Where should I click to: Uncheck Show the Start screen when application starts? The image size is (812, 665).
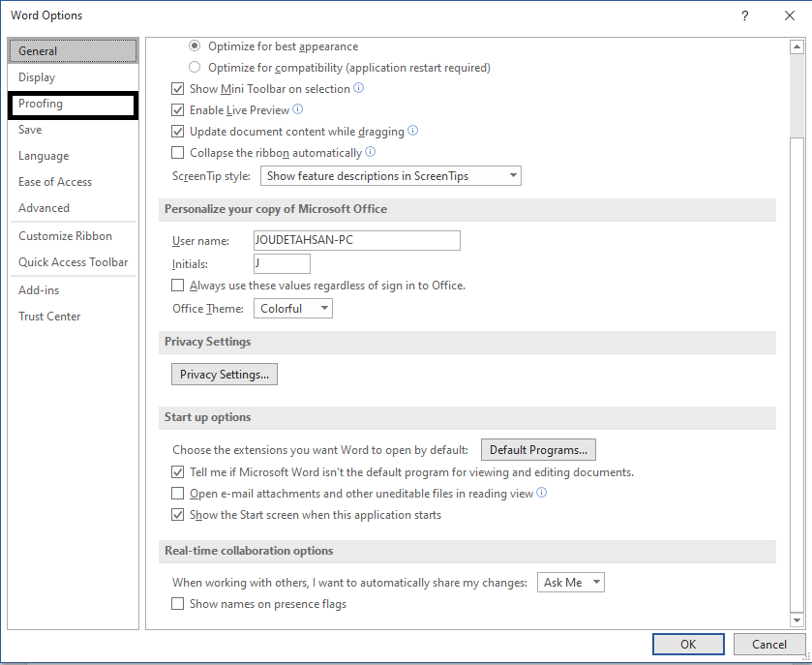click(178, 514)
